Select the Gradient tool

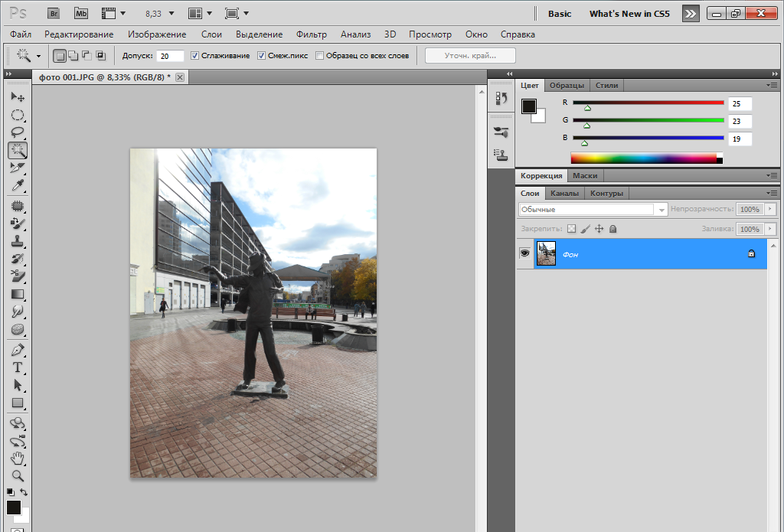[x=18, y=295]
